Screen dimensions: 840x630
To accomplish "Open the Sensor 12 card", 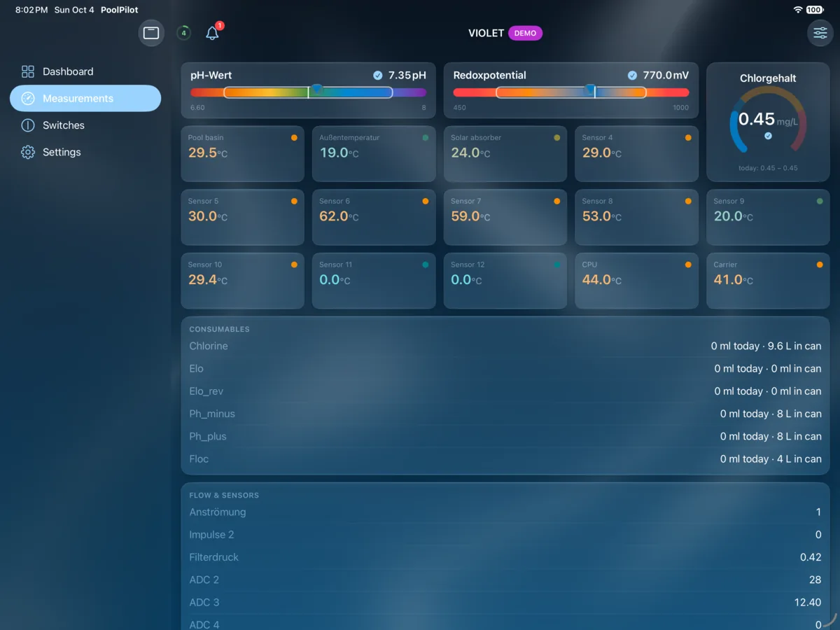I will [505, 281].
